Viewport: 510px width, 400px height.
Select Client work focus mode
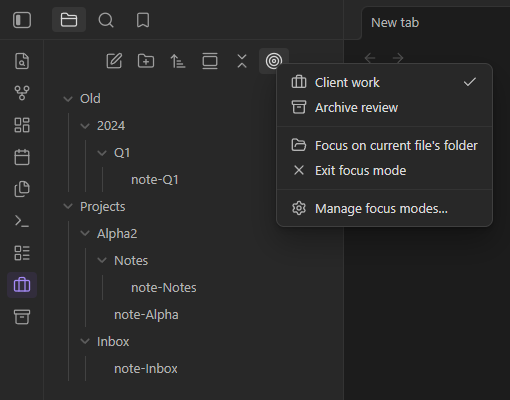click(x=384, y=82)
